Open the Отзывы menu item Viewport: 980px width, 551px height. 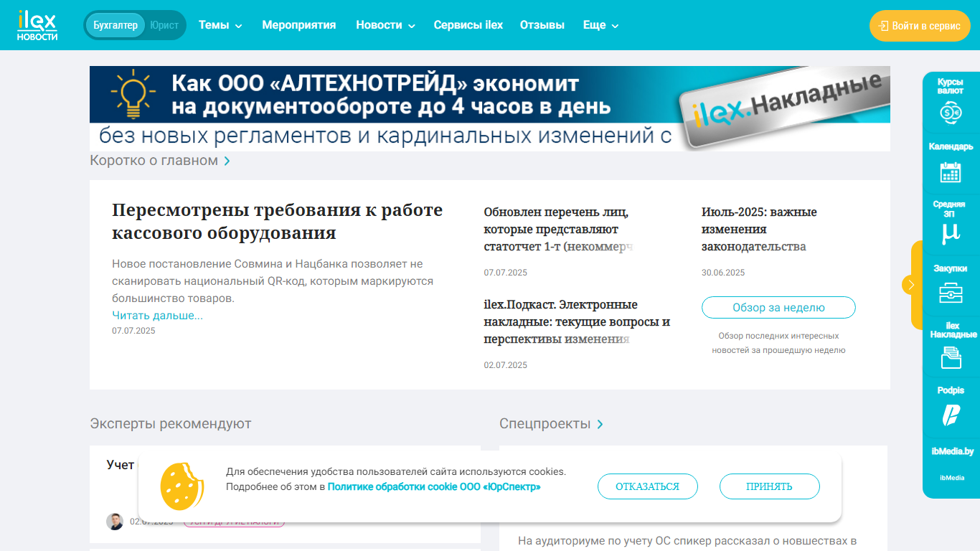(542, 25)
